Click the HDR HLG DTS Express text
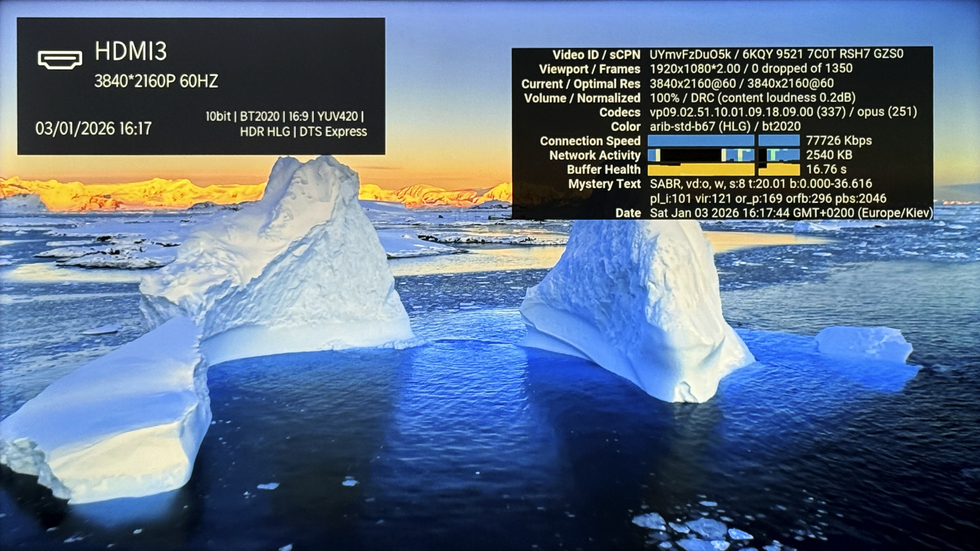980x551 pixels. [303, 132]
